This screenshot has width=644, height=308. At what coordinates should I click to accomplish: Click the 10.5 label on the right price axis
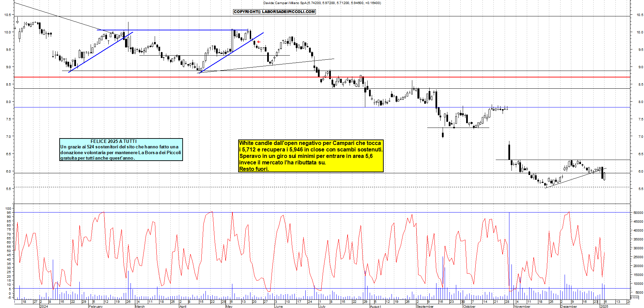coord(640,15)
